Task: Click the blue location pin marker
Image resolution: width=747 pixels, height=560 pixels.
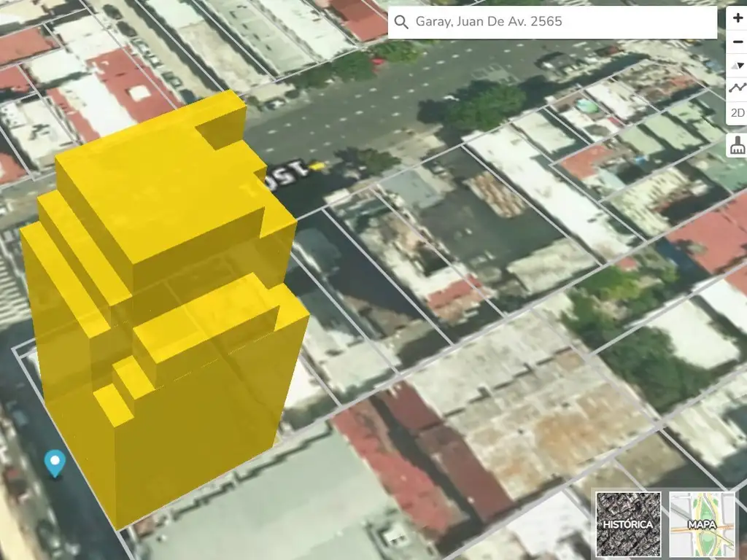Action: click(55, 462)
